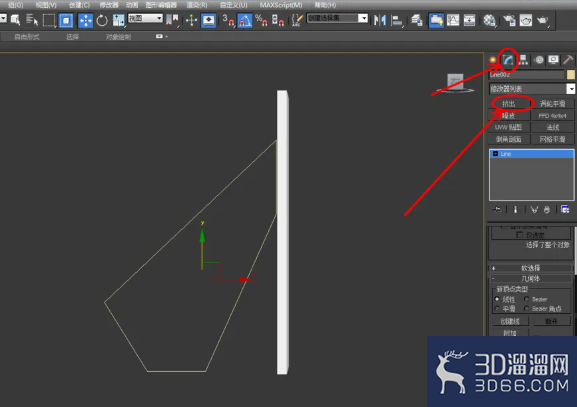This screenshot has height=407, width=577.
Task: Collapse the 几何体 rollout
Action: click(531, 279)
